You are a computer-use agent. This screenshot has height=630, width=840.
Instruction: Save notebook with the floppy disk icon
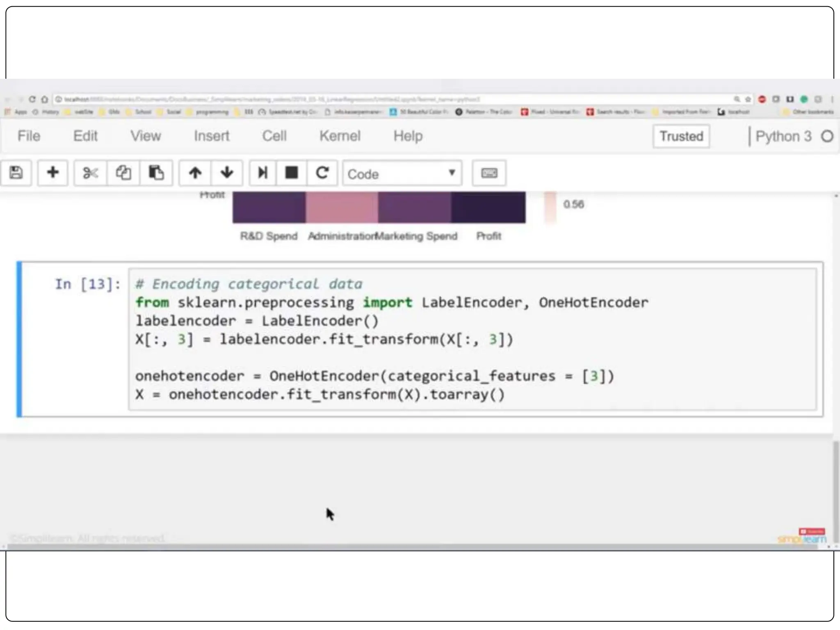point(16,173)
